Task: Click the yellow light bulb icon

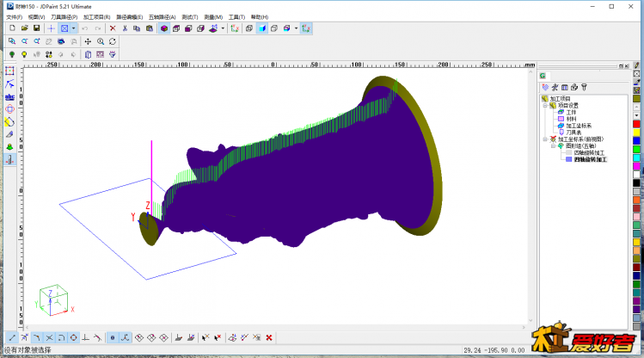Action: tap(24, 55)
